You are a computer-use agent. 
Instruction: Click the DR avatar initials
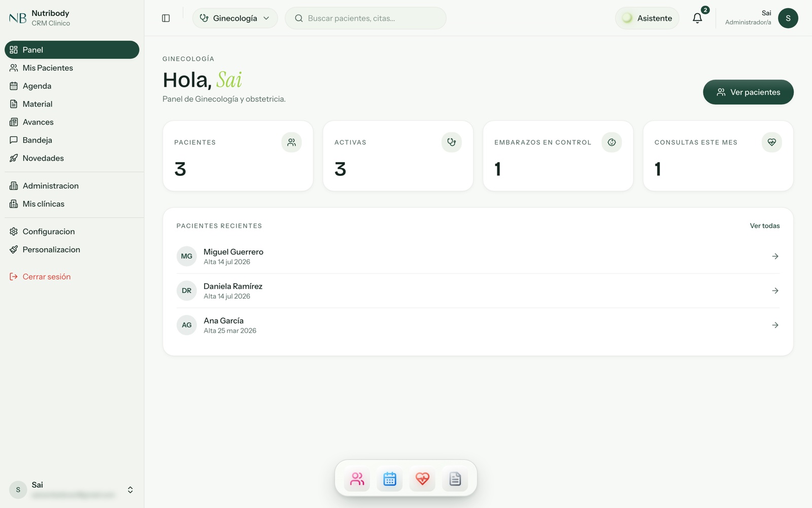point(187,291)
